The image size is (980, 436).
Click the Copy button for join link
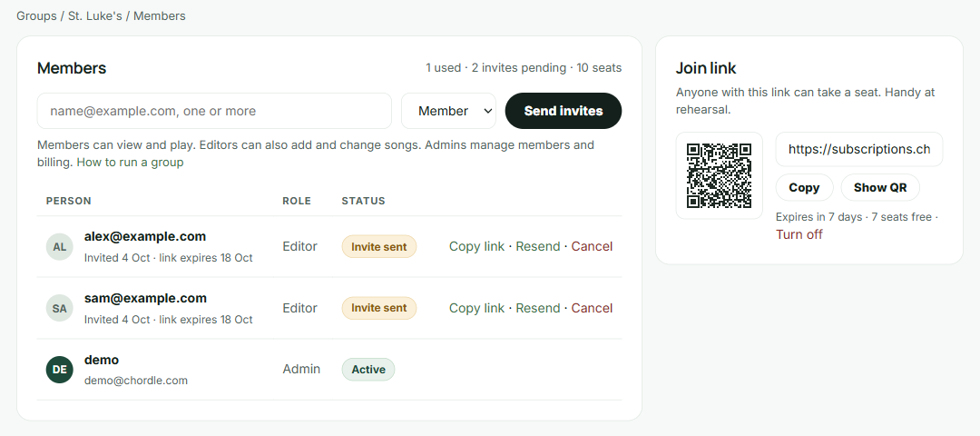[x=804, y=188]
